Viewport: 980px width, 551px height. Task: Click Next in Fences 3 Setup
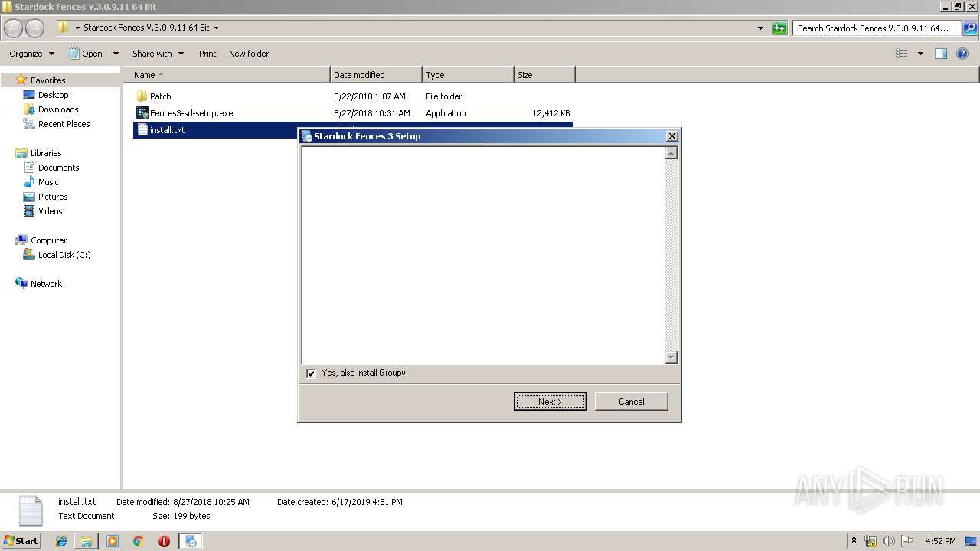click(550, 402)
